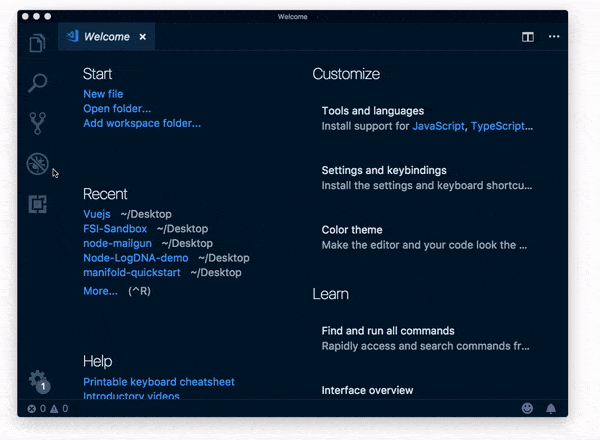Image resolution: width=600 pixels, height=440 pixels.
Task: Click the Tools and languages item
Action: click(427, 119)
